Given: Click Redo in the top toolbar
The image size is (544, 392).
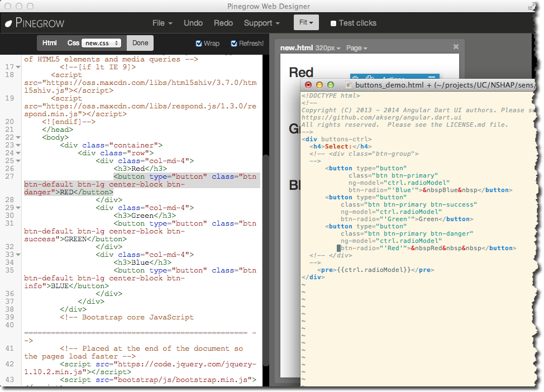Looking at the screenshot, I should coord(223,23).
